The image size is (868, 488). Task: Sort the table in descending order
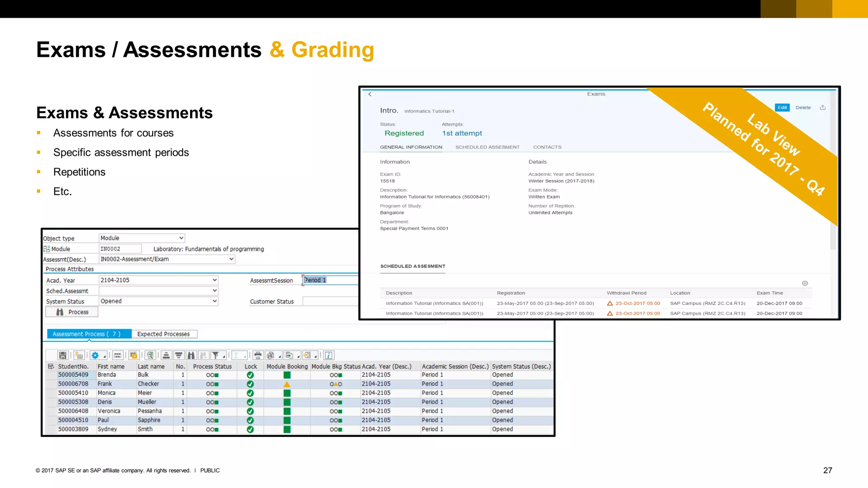click(178, 355)
